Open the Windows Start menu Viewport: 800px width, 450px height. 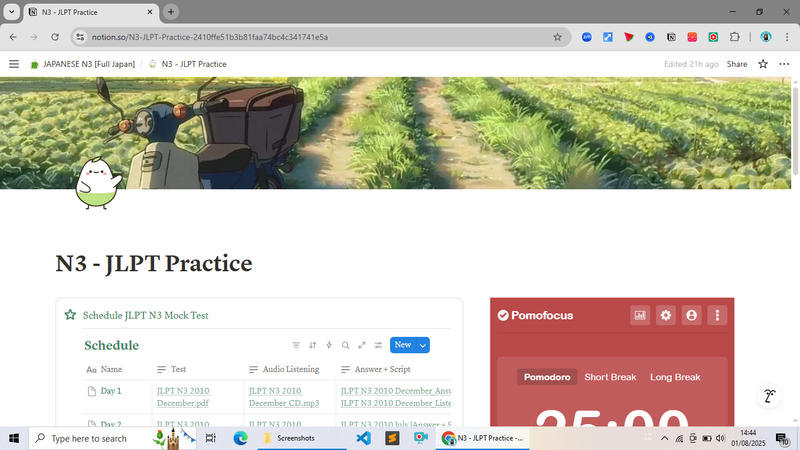click(x=14, y=438)
